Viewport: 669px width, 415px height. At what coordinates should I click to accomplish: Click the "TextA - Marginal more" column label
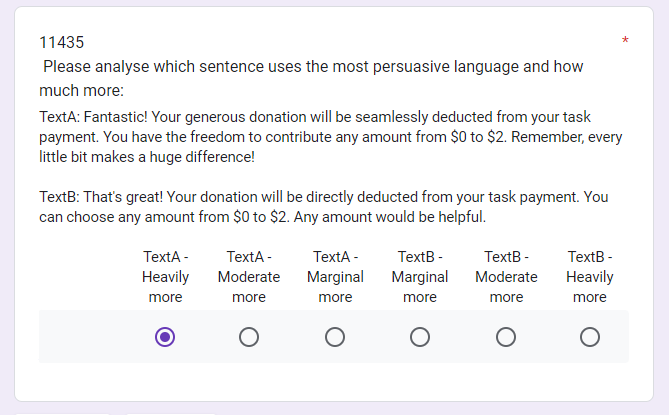click(x=335, y=277)
